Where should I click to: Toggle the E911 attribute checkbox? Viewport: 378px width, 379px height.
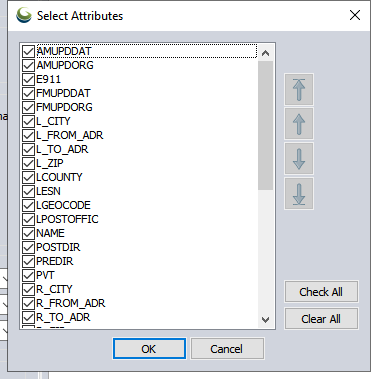click(29, 79)
